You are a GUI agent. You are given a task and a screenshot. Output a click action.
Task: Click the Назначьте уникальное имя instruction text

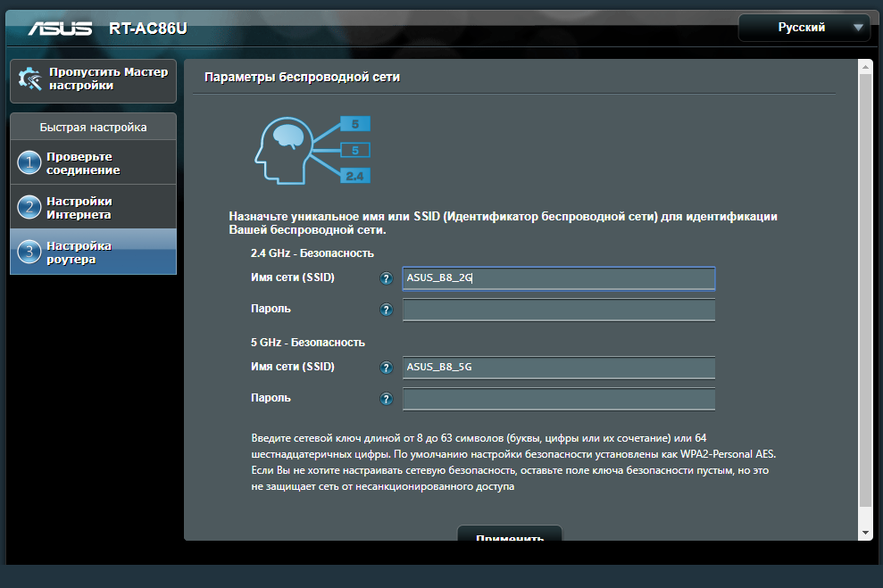coord(503,223)
